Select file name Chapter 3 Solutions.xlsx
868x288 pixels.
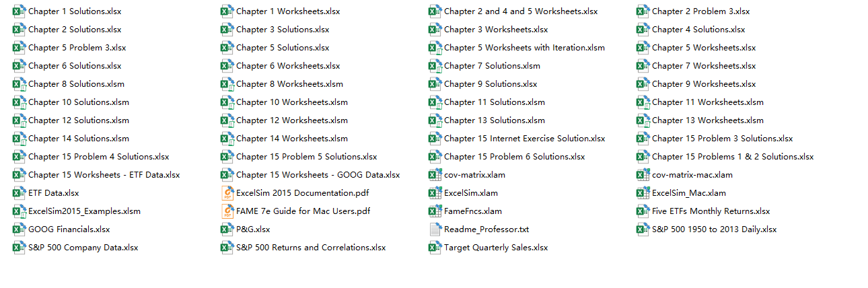click(x=283, y=30)
